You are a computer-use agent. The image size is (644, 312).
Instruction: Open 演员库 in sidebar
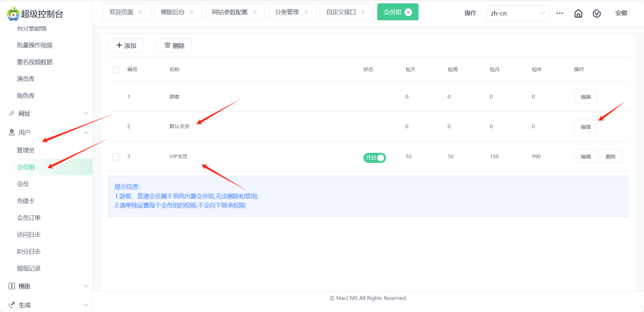tap(25, 79)
